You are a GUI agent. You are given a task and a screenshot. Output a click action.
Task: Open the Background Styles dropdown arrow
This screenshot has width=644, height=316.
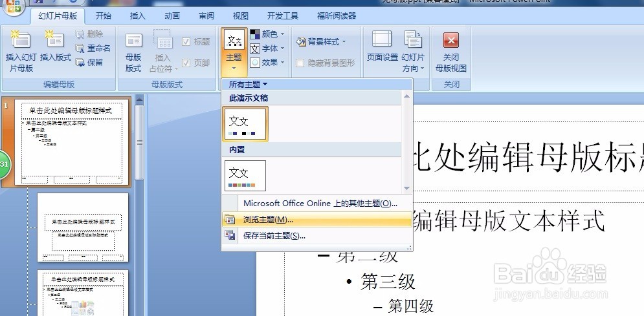(x=344, y=42)
